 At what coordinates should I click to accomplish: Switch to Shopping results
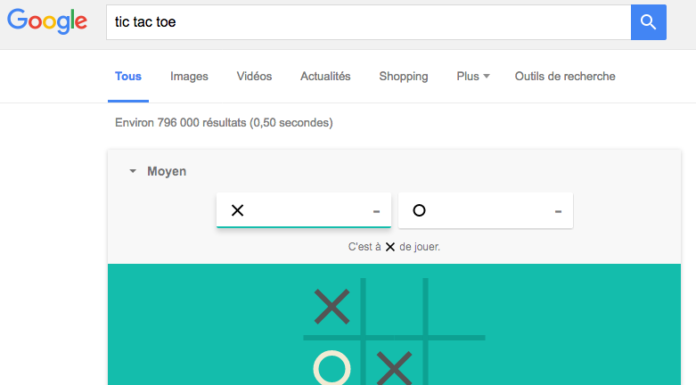pos(403,76)
